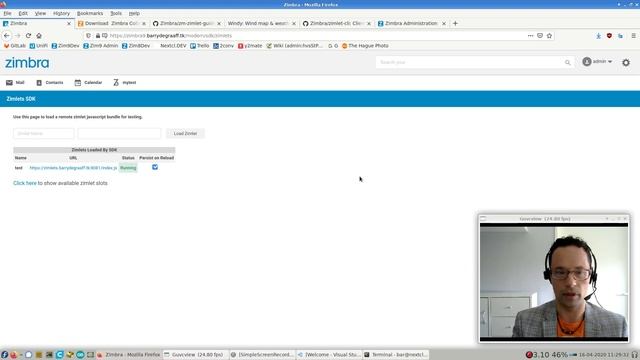Click the zimlet URL input field
640x360 pixels.
[119, 133]
